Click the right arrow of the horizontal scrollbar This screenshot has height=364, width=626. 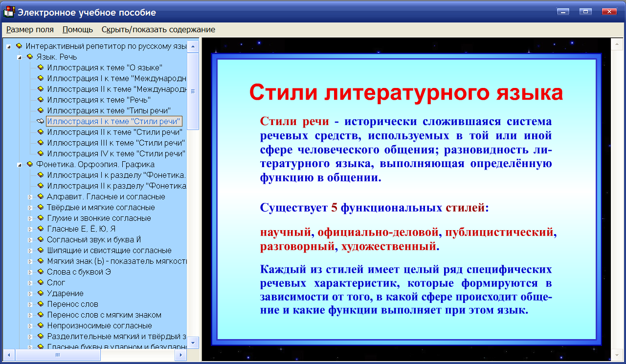pyautogui.click(x=180, y=355)
